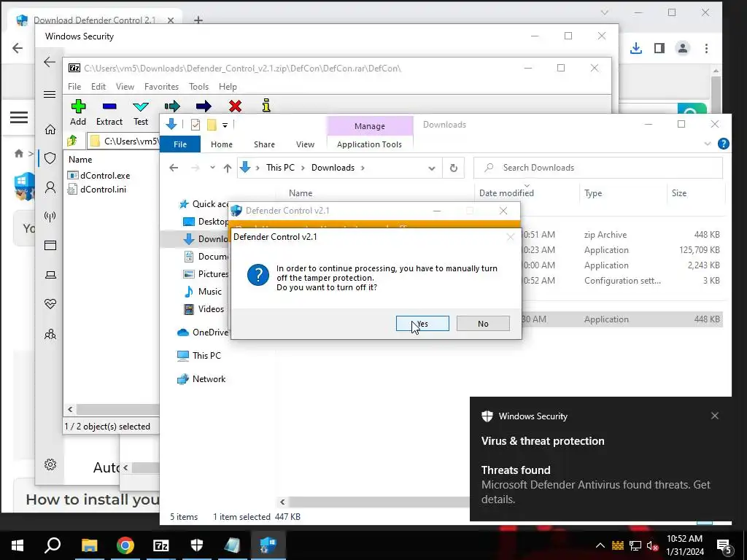Open Device performance & health heart icon
The height and width of the screenshot is (560, 747).
50,304
